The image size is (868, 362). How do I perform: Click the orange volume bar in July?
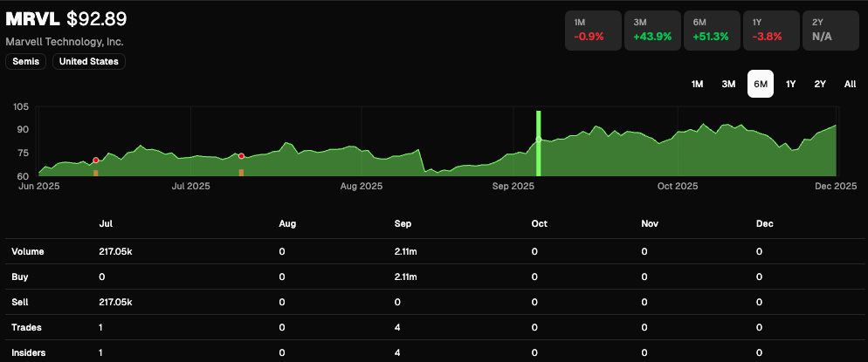(241, 173)
